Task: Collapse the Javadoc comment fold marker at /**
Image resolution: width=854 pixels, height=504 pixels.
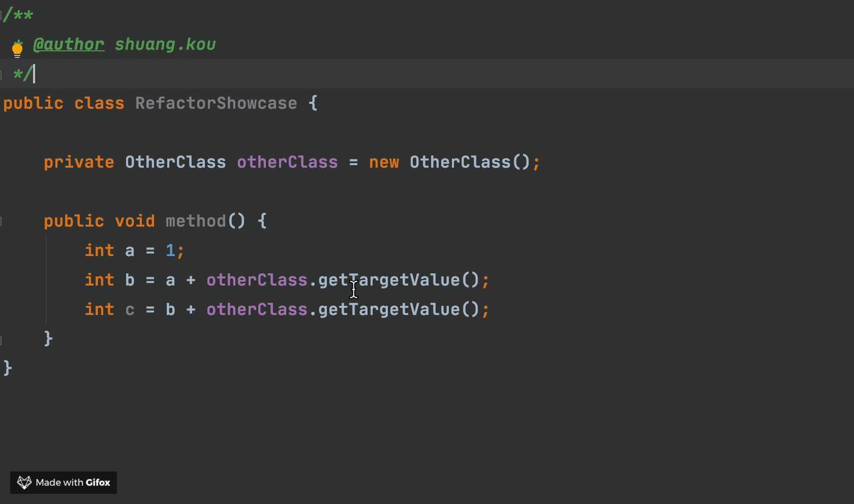Action: (x=2, y=15)
